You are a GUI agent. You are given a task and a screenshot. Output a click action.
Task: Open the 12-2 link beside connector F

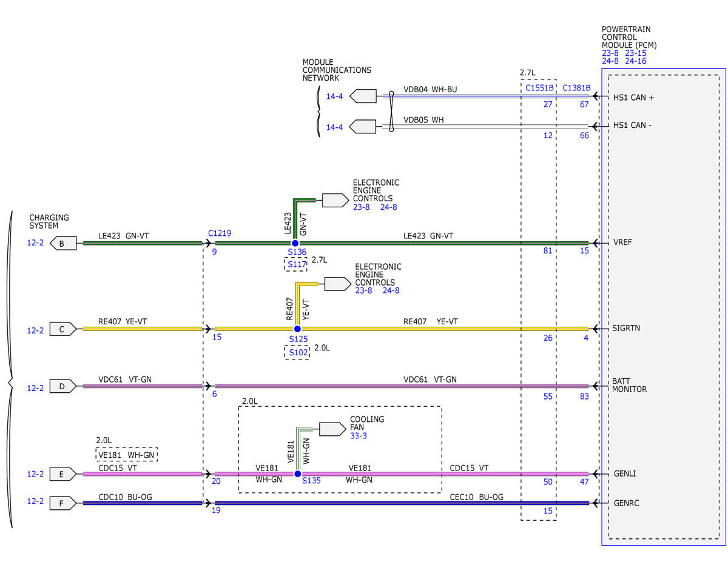[36, 501]
